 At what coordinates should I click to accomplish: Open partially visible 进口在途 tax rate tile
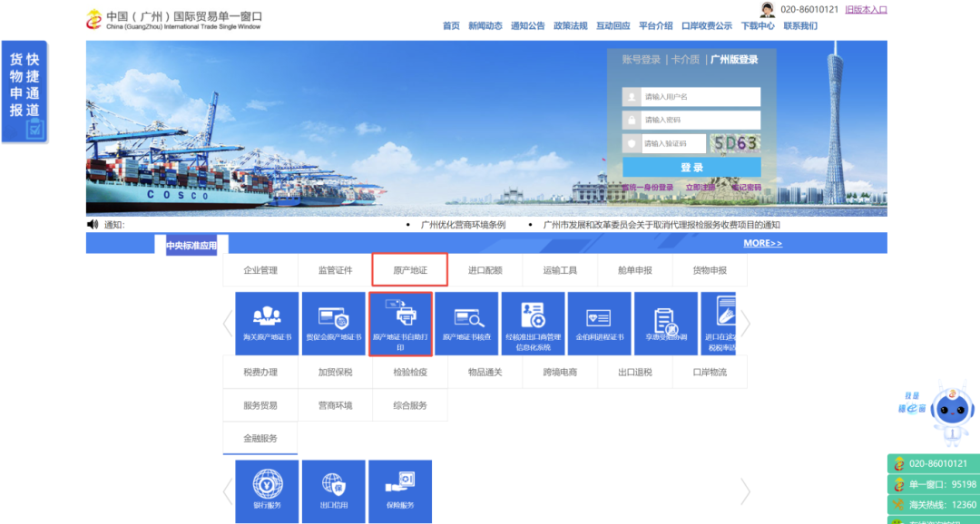(x=718, y=324)
